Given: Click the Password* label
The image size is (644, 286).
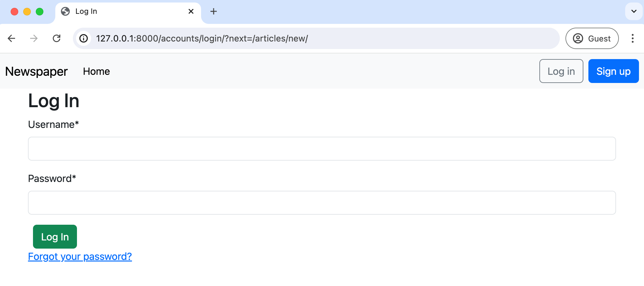Looking at the screenshot, I should pyautogui.click(x=52, y=179).
